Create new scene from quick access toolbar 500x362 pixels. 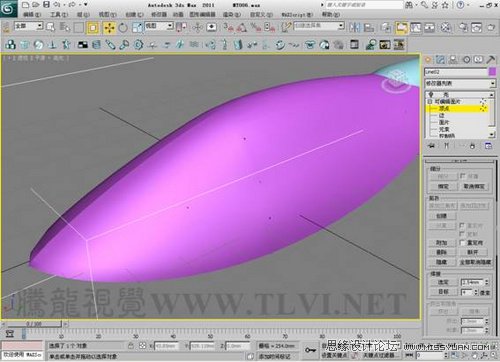pos(26,5)
